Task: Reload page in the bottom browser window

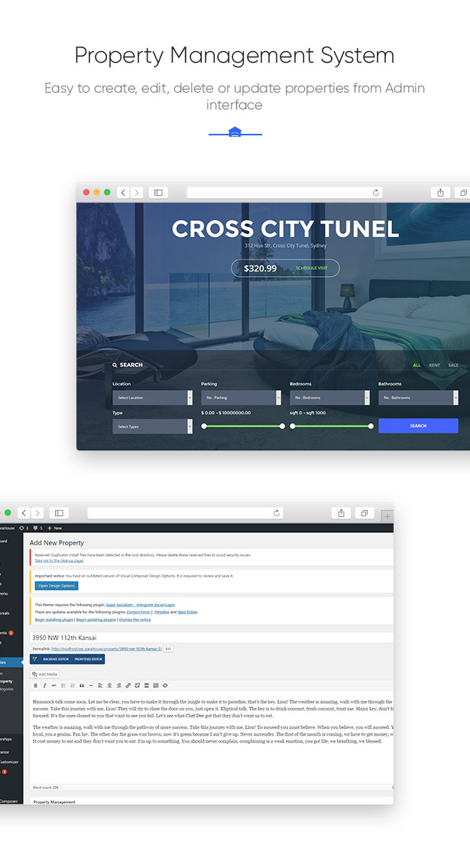Action: coord(277,513)
